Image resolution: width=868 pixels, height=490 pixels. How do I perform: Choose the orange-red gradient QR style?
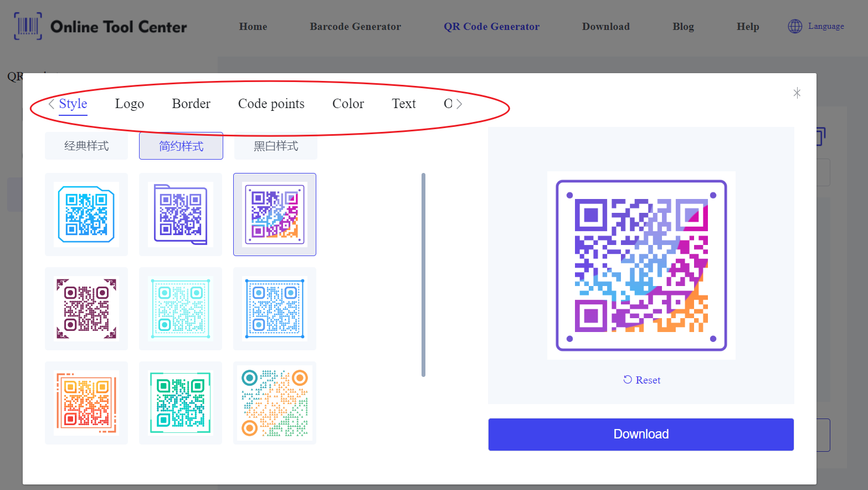click(86, 403)
